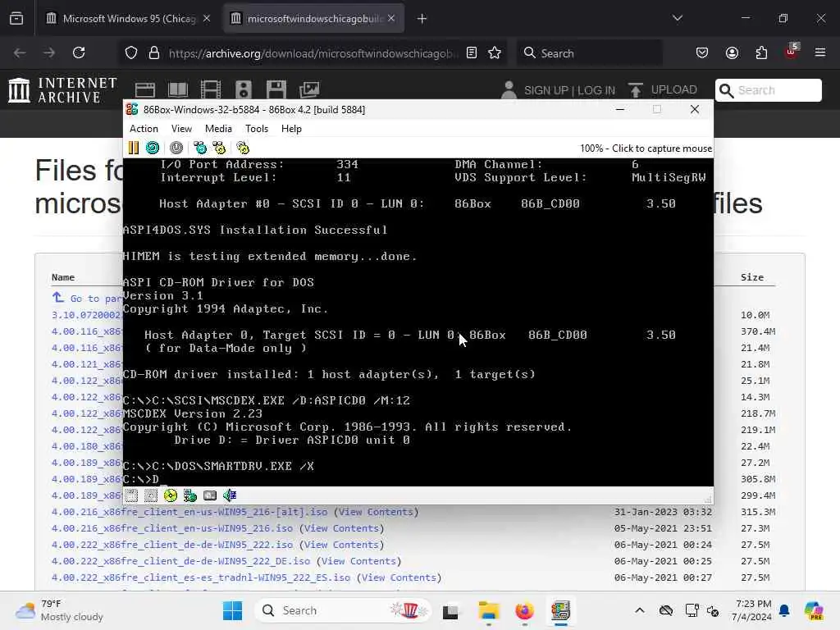The image size is (840, 630).
Task: Click the Size column header
Action: (x=751, y=277)
